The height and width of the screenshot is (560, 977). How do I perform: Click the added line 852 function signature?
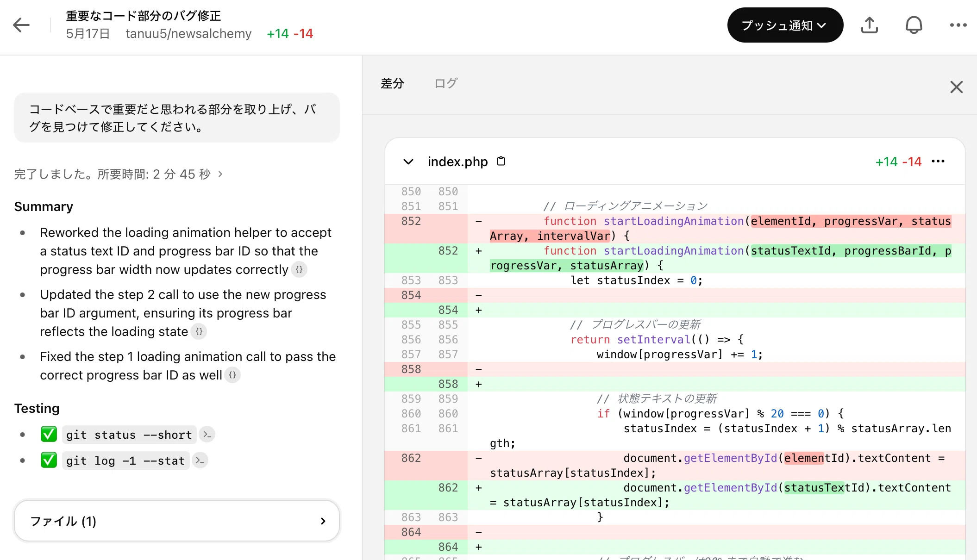[675, 258]
